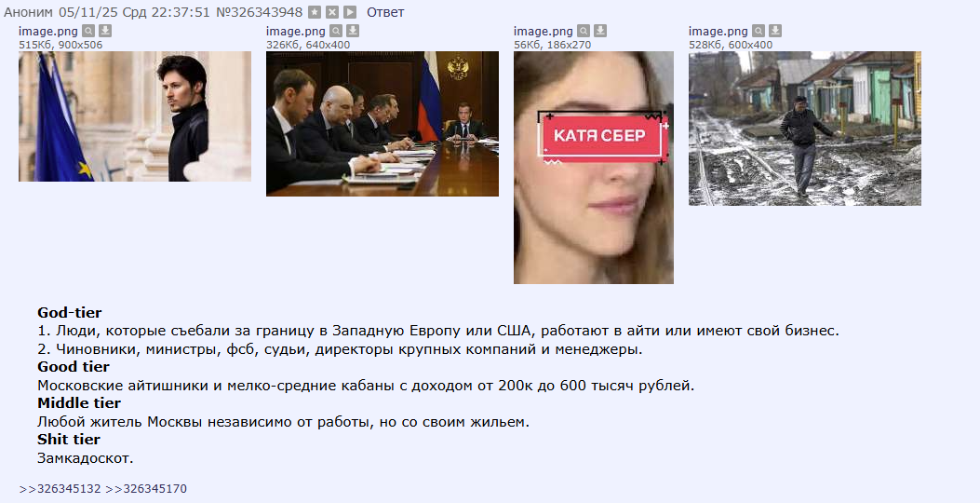Download the 600x400 image file
This screenshot has width=980, height=503.
[x=775, y=31]
